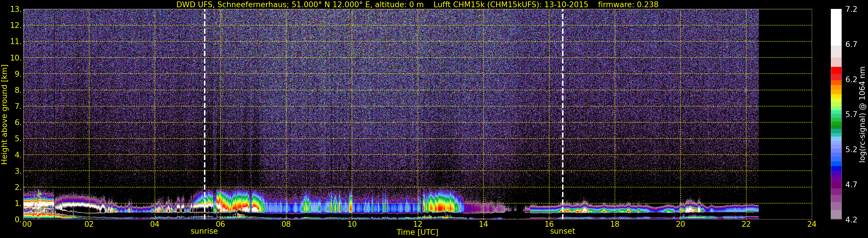Click the time axis tick '12'
This screenshot has height=238, width=868.
[x=417, y=224]
